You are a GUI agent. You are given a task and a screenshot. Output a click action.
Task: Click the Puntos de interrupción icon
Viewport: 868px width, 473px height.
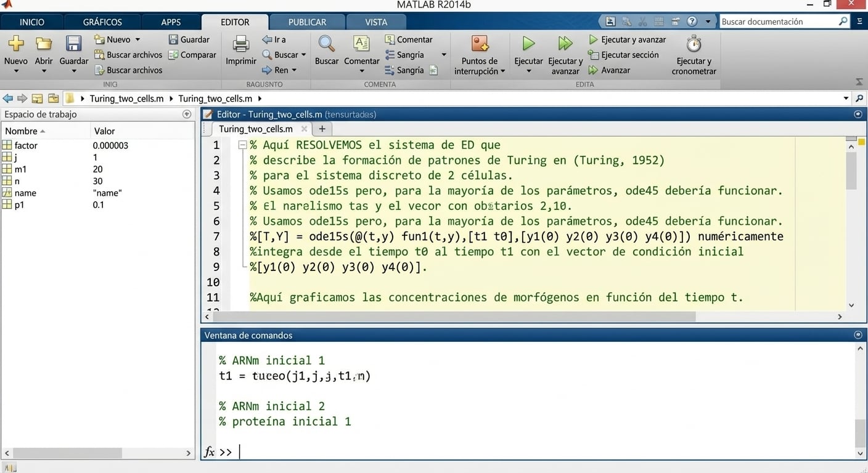(480, 44)
